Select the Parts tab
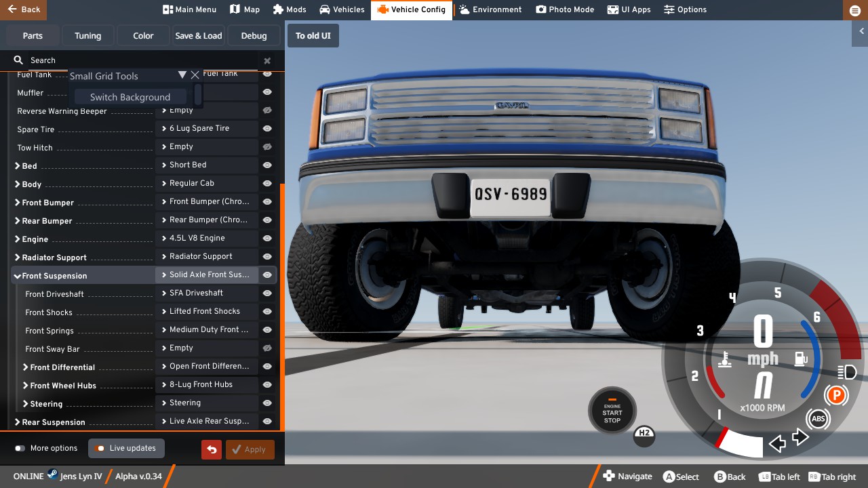The width and height of the screenshot is (868, 488). click(x=32, y=36)
